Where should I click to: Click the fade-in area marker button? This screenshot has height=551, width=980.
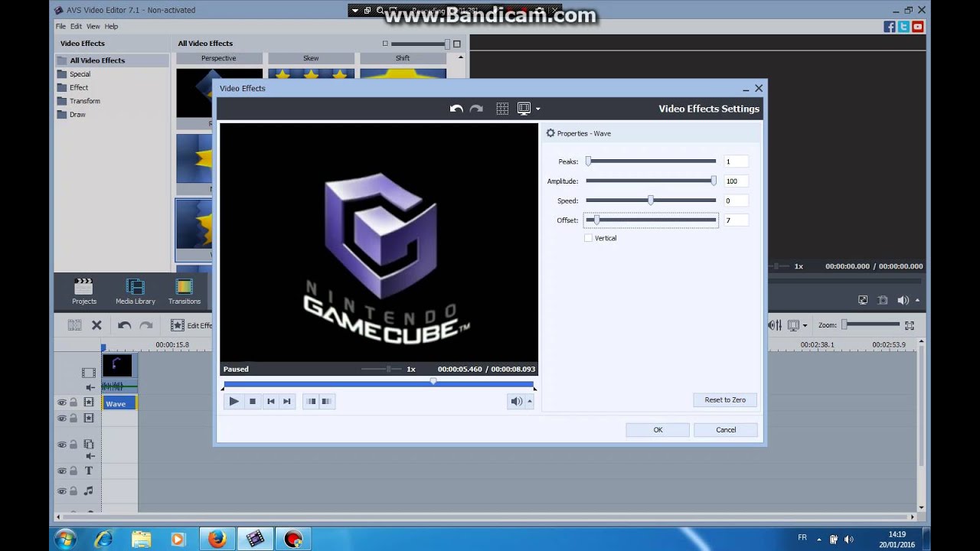pos(311,401)
